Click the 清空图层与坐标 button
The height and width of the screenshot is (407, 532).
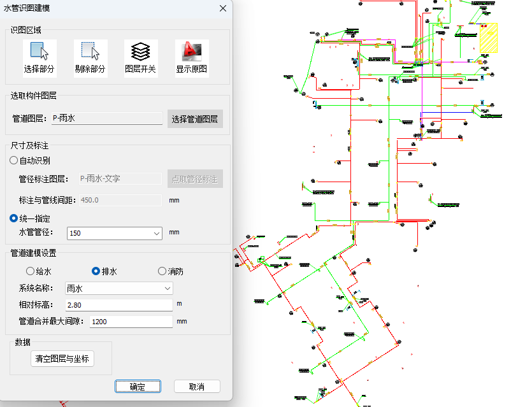pos(62,359)
